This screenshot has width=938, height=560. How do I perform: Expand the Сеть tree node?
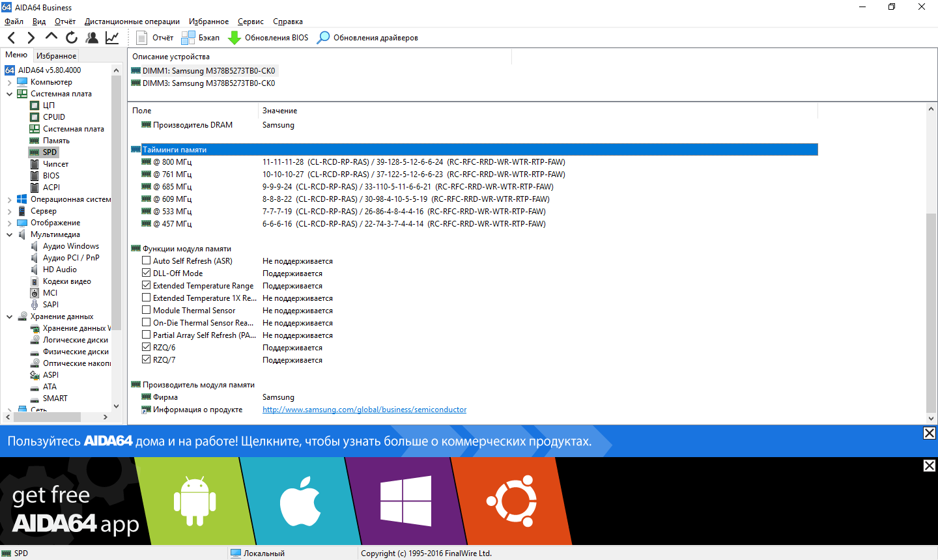point(10,410)
